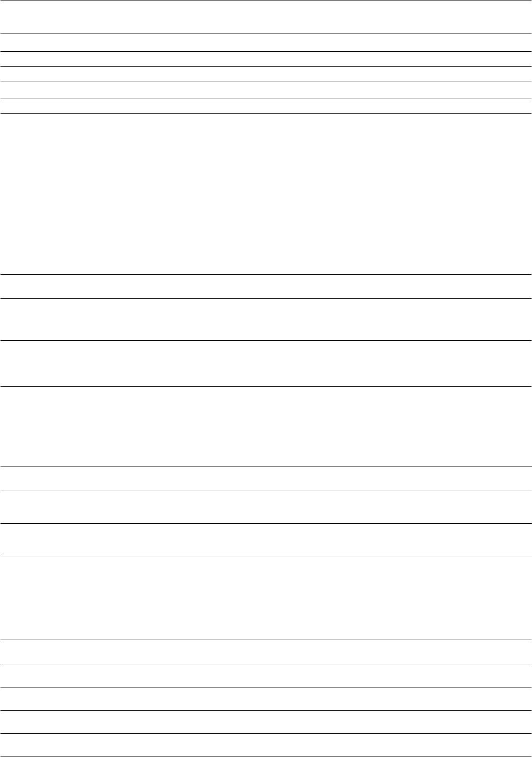
Task: Select the first thin row below the third large panel
Action: [x=266, y=651]
